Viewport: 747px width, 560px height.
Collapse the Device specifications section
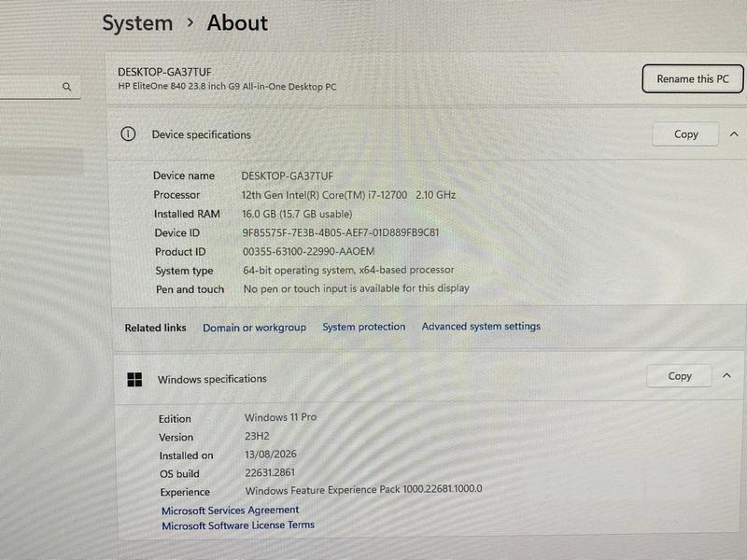pos(734,134)
